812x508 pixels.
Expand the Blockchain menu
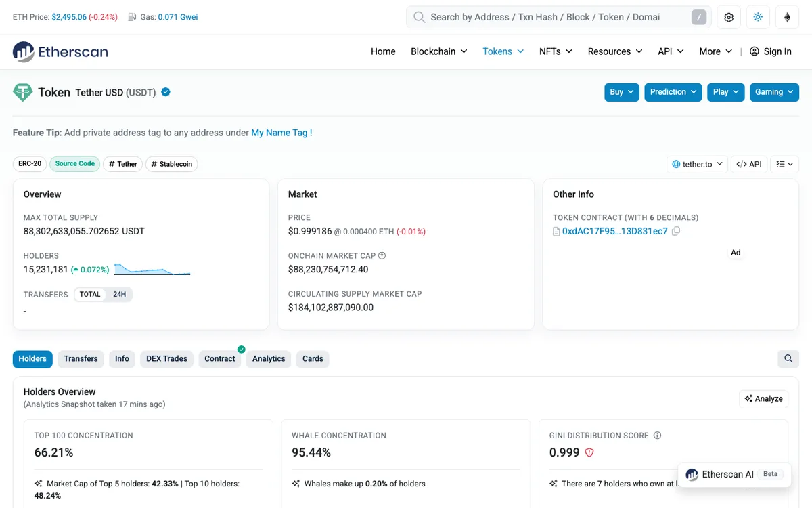(x=439, y=51)
